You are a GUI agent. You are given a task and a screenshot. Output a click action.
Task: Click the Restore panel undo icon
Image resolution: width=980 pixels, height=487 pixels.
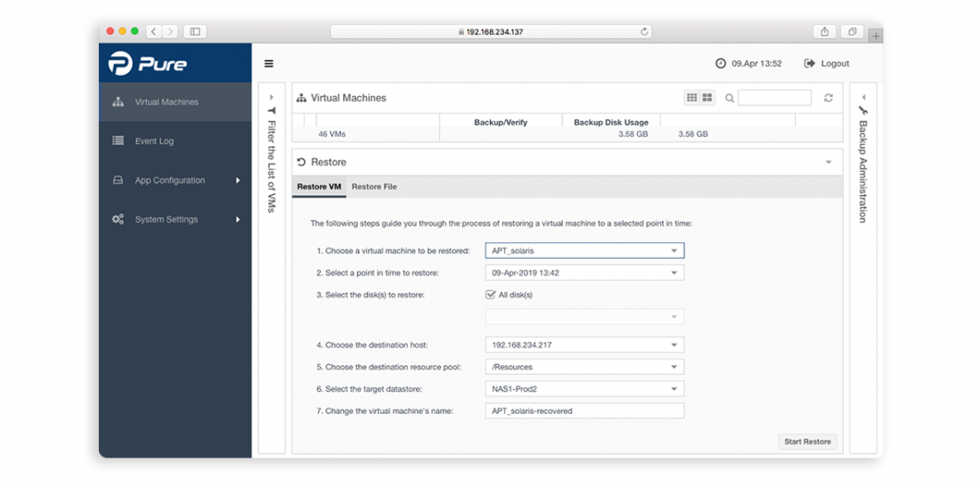(x=301, y=162)
